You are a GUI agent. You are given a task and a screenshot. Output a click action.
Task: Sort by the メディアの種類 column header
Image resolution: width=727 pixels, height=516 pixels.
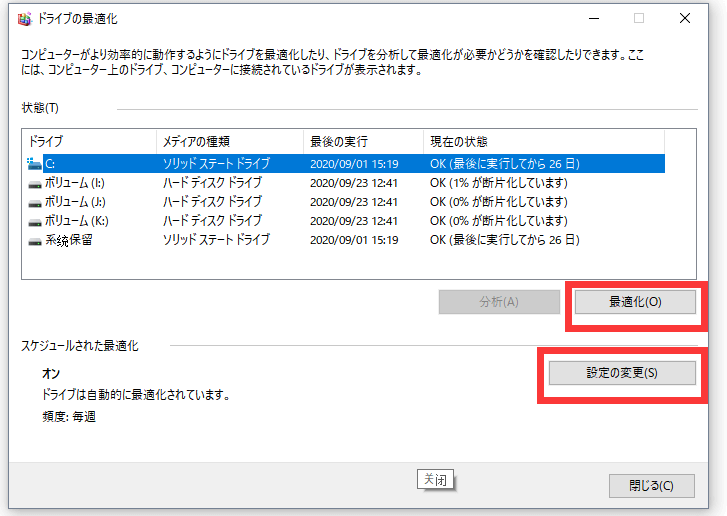click(230, 141)
